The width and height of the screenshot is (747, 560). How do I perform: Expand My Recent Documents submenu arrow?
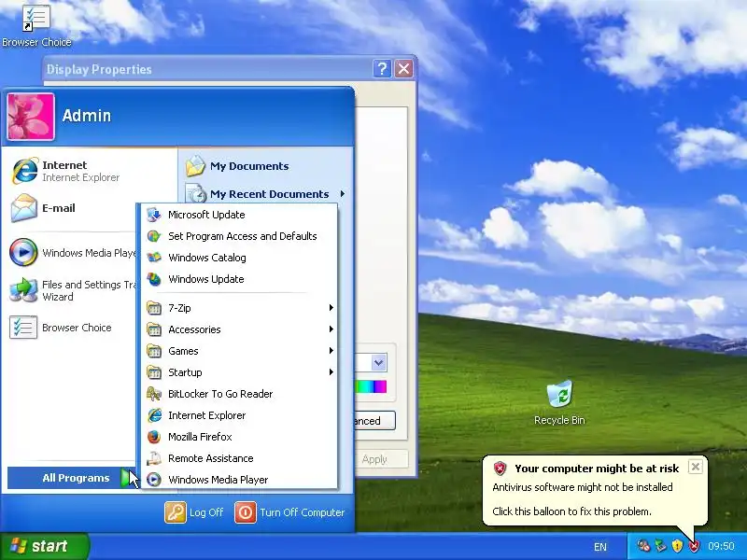[x=342, y=194]
